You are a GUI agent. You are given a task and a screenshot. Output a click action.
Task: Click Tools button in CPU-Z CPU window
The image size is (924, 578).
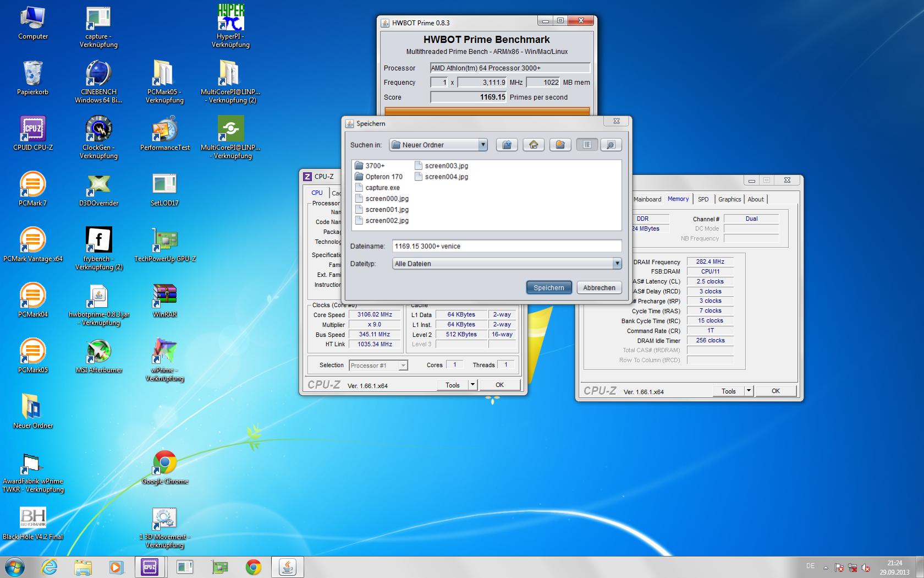tap(453, 385)
